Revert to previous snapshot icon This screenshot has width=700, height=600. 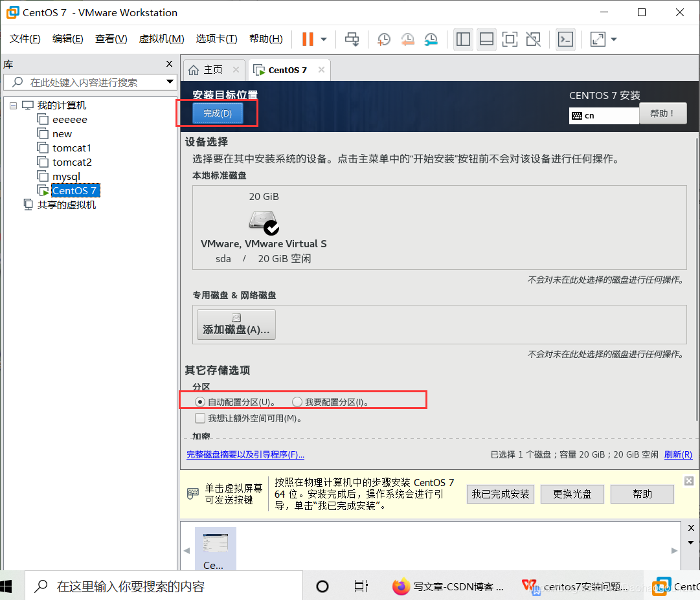(407, 39)
